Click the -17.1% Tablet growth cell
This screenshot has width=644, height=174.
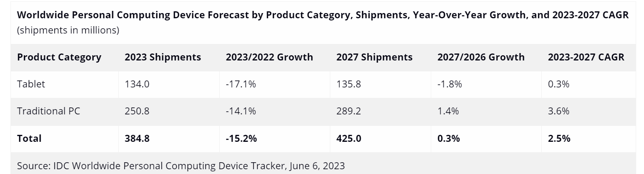[241, 84]
